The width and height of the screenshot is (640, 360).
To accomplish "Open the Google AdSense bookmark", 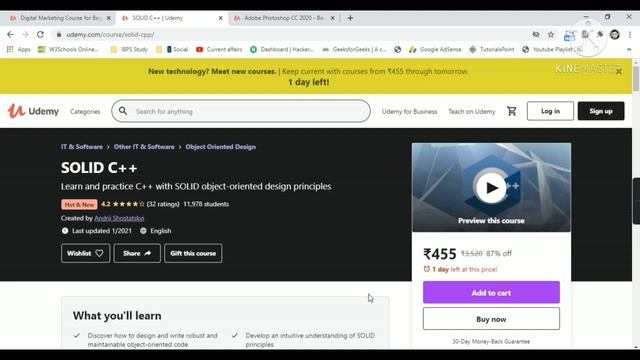I will pos(435,49).
